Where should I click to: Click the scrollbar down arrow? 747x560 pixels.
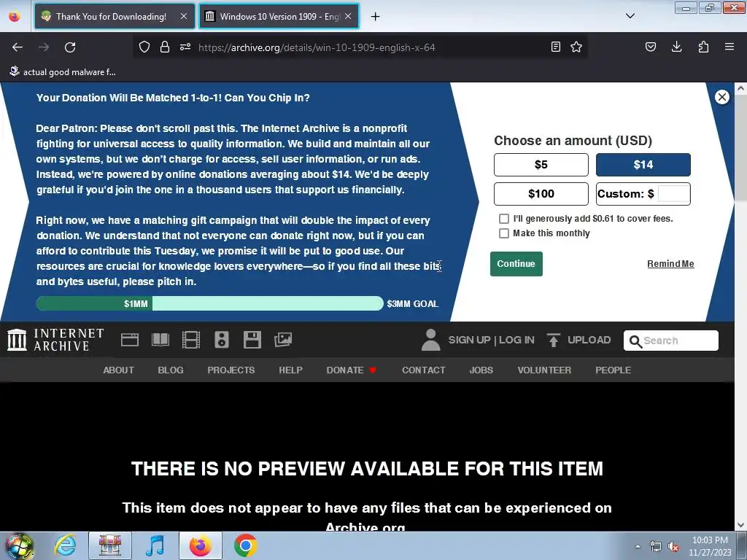740,525
